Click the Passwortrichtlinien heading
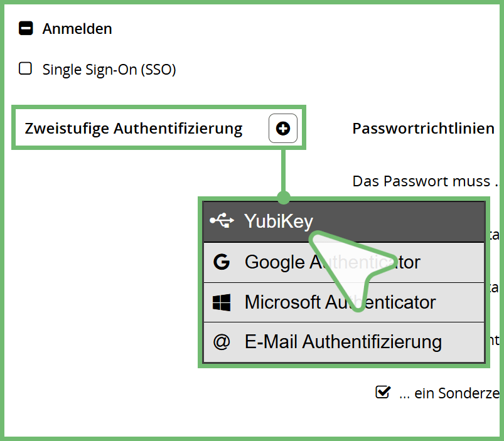The image size is (504, 441). [423, 129]
